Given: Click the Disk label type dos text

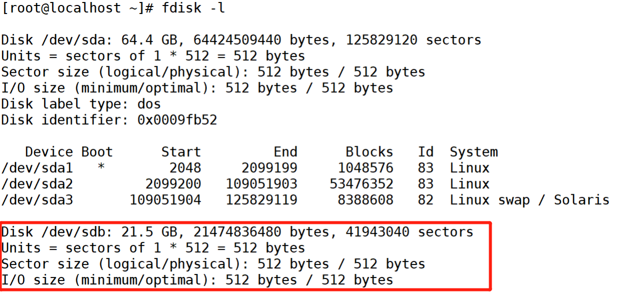Looking at the screenshot, I should tap(149, 104).
